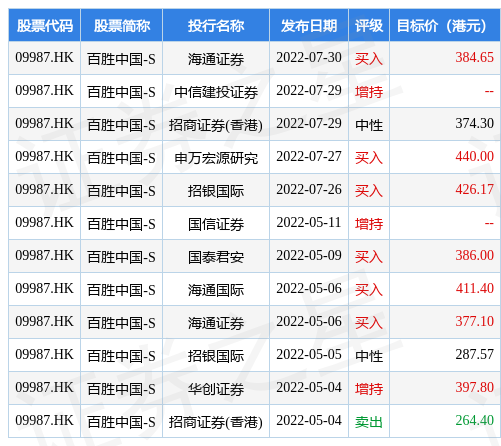
Task: Select the date 2022-07-27
Action: (309, 156)
